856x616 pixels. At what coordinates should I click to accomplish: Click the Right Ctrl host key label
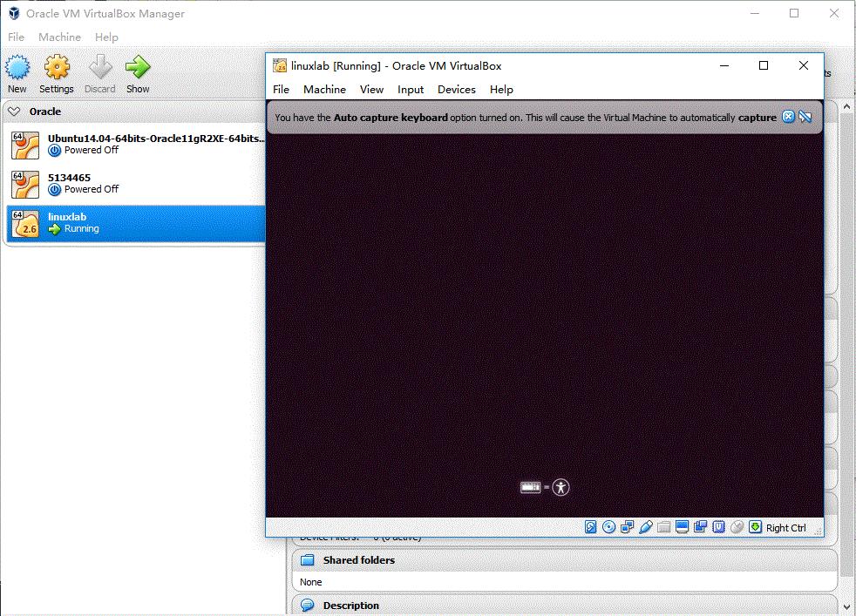pyautogui.click(x=785, y=528)
